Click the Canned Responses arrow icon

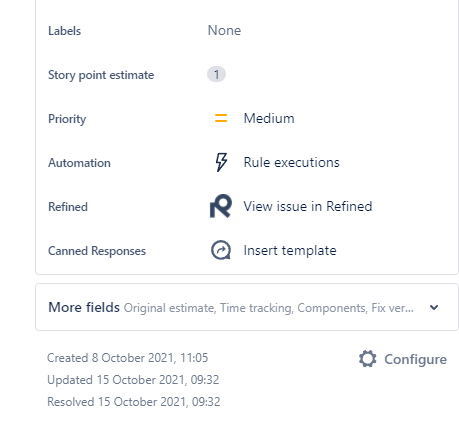point(221,250)
